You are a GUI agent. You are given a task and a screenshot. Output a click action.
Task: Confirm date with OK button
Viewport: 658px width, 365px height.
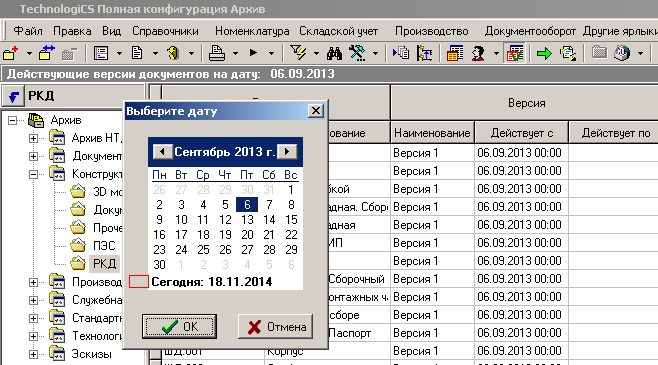pos(180,326)
